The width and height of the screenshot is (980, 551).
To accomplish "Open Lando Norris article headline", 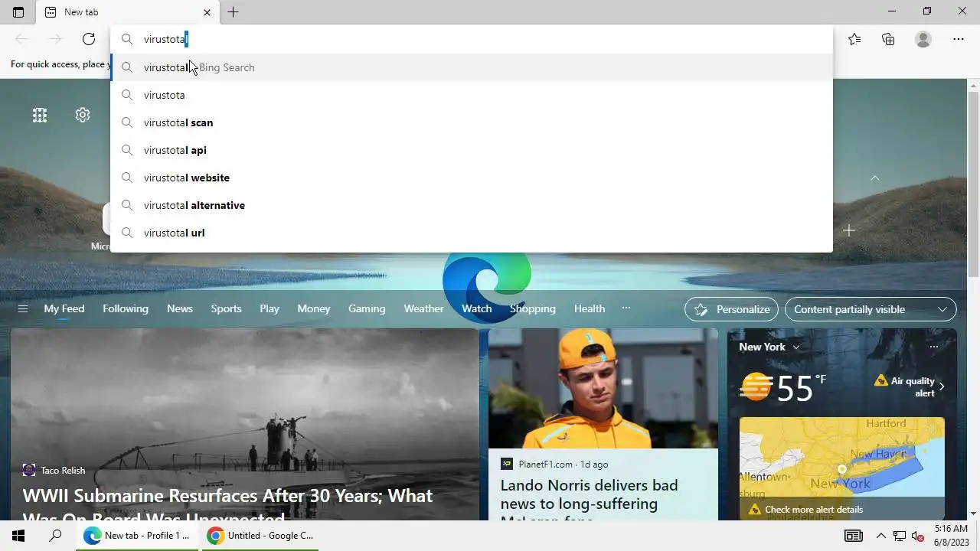I will click(x=590, y=502).
